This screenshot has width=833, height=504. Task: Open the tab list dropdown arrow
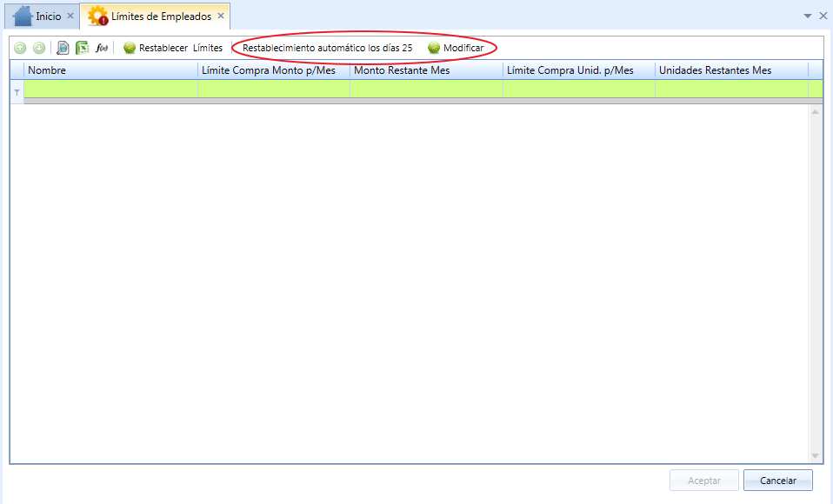coord(808,16)
